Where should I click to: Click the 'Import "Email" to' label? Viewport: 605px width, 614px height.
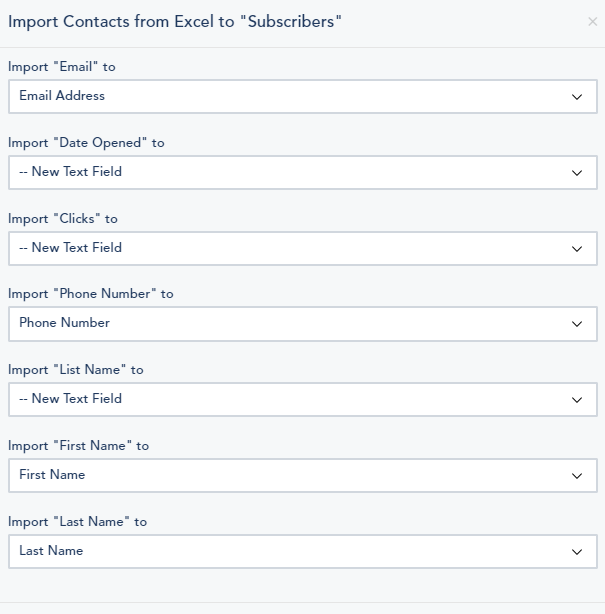tap(62, 67)
